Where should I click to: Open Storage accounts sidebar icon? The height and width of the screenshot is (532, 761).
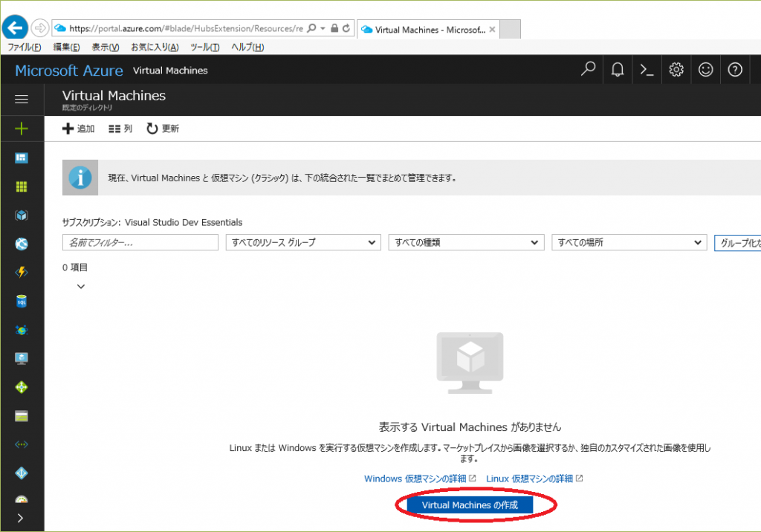(x=22, y=416)
